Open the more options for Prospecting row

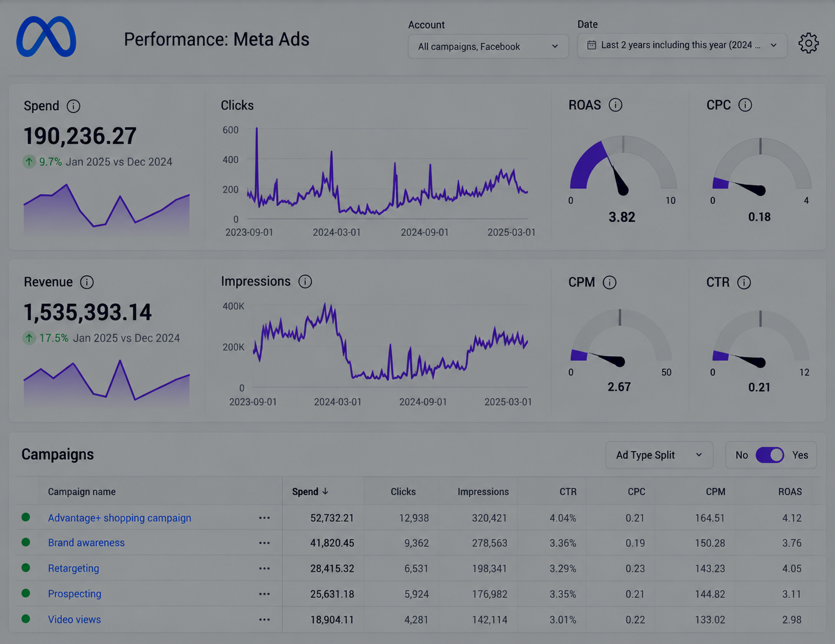coord(264,594)
